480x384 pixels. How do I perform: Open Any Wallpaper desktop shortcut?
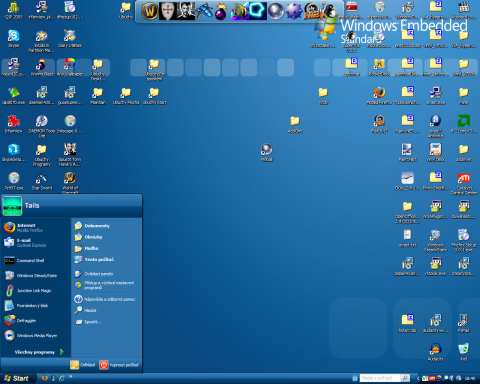pyautogui.click(x=70, y=67)
